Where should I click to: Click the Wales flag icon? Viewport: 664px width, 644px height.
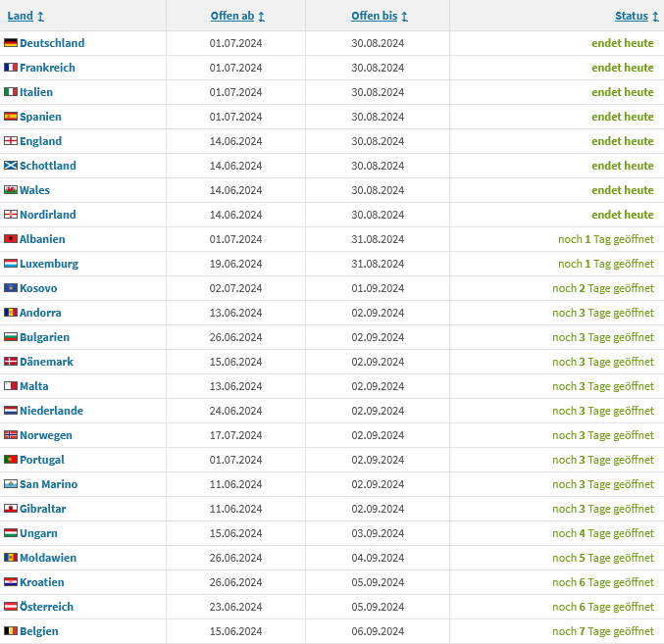[x=11, y=190]
